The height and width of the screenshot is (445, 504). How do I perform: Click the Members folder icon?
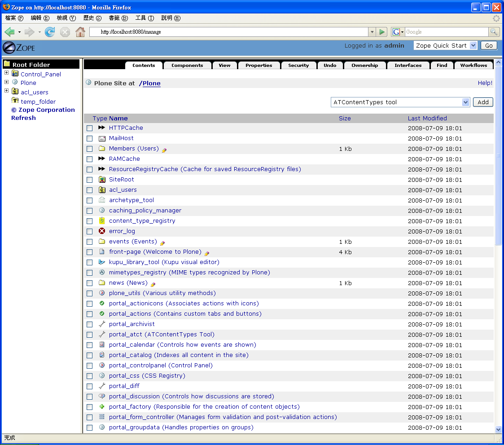point(102,148)
